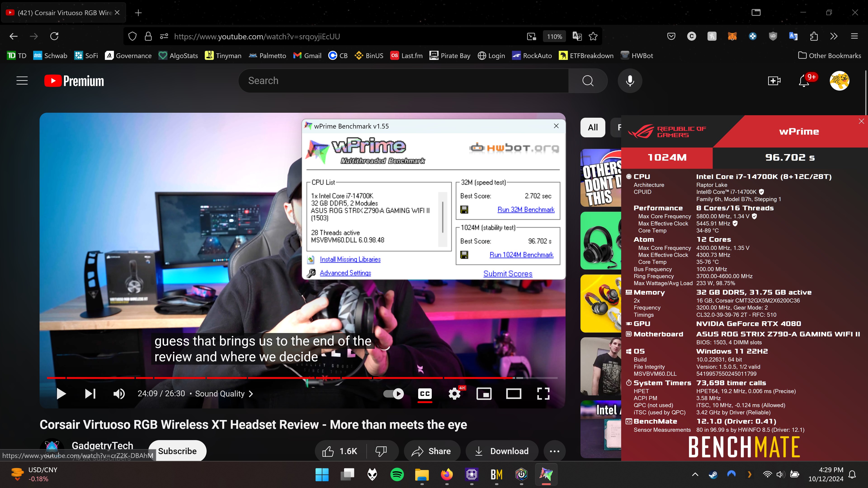Screen dimensions: 868x488
Task: Open video settings gear
Action: (x=454, y=393)
